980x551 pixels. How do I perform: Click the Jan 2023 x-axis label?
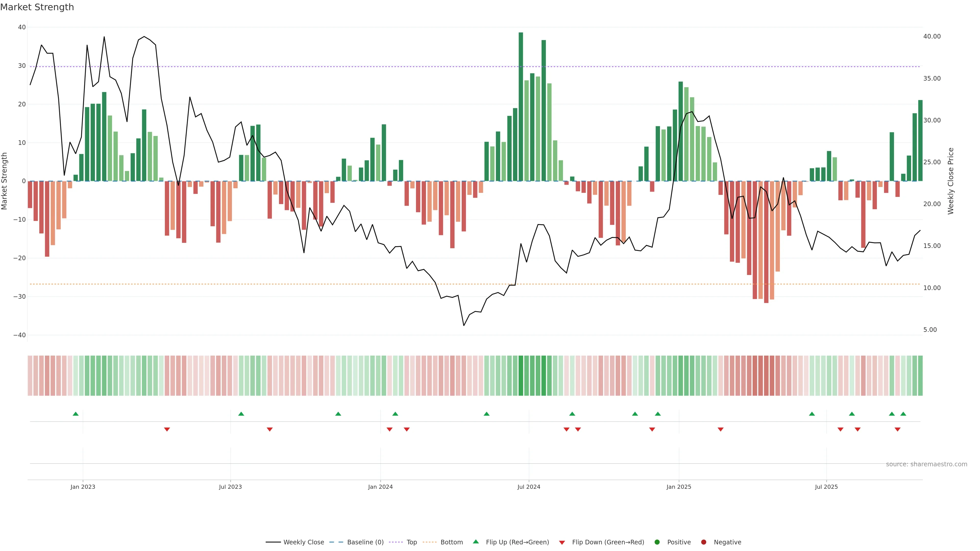pos(83,487)
